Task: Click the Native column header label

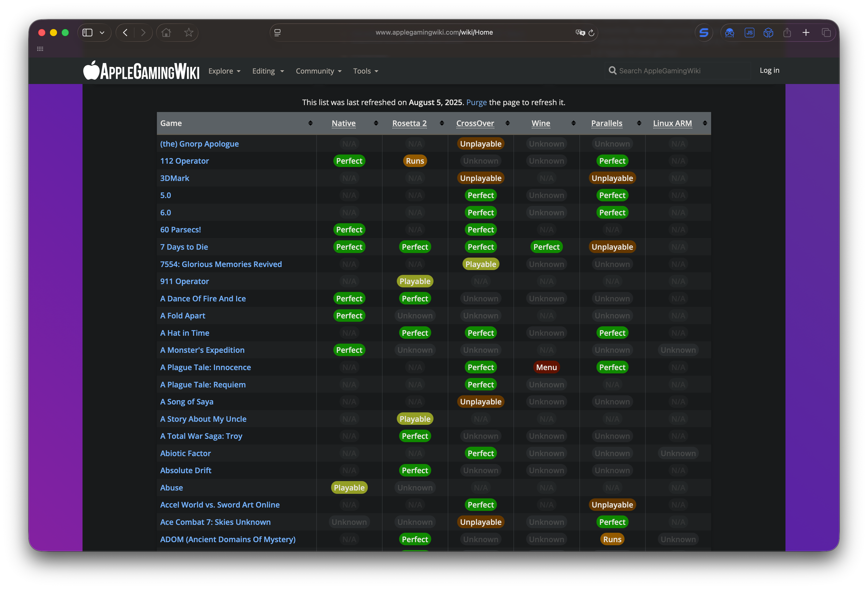Action: [x=344, y=123]
